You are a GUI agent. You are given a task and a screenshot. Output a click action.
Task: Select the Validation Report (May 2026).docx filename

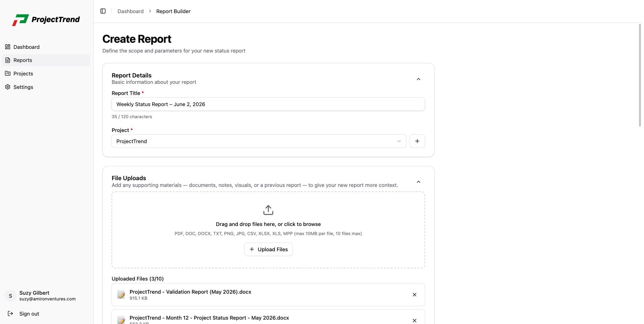[190, 292]
